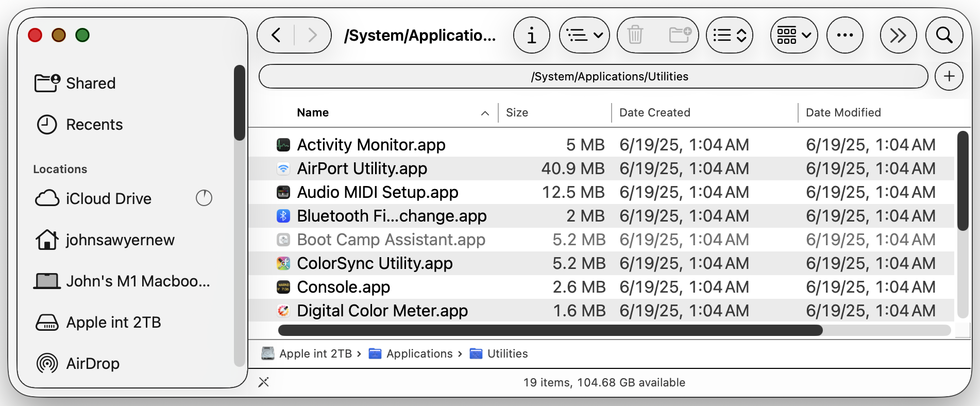Create a new folder with the toolbar icon
This screenshot has height=406, width=980.
[x=680, y=36]
